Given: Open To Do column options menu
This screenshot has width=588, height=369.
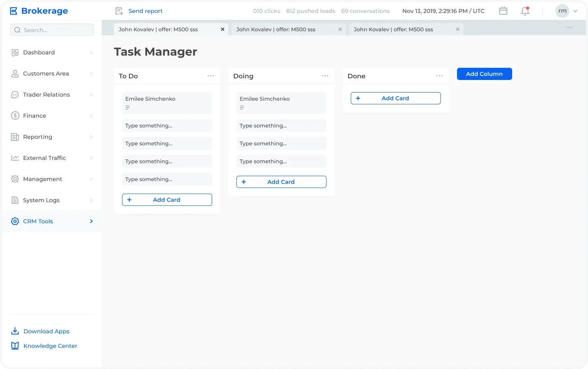Looking at the screenshot, I should point(210,76).
